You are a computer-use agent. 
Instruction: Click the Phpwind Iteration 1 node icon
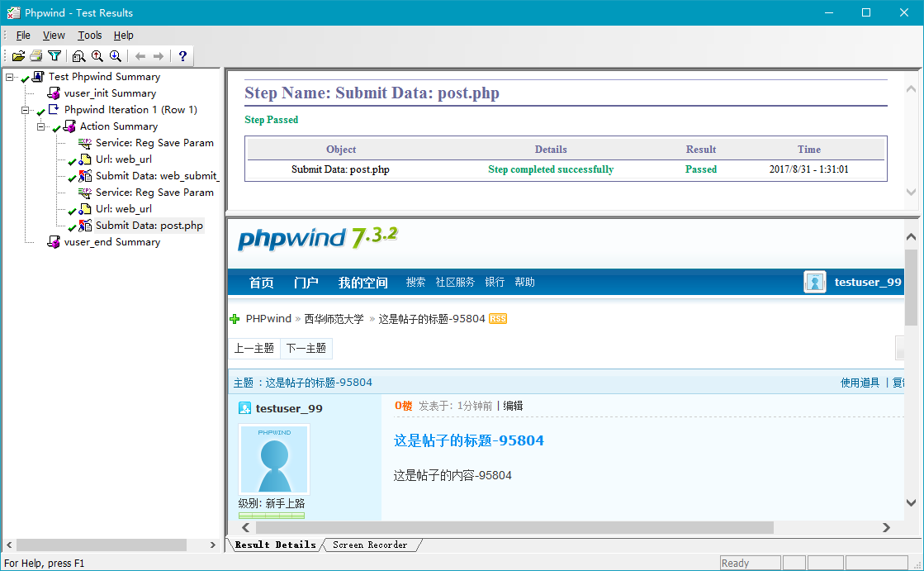(x=54, y=109)
